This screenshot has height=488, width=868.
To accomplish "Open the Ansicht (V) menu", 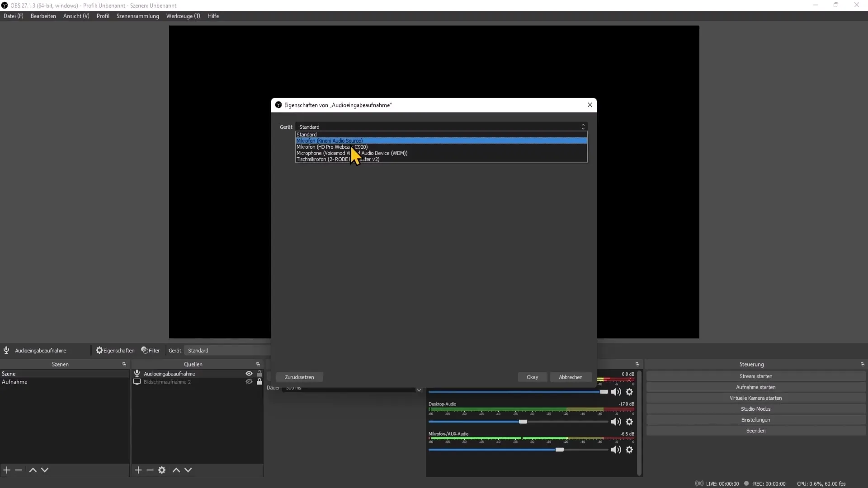I will [x=76, y=16].
